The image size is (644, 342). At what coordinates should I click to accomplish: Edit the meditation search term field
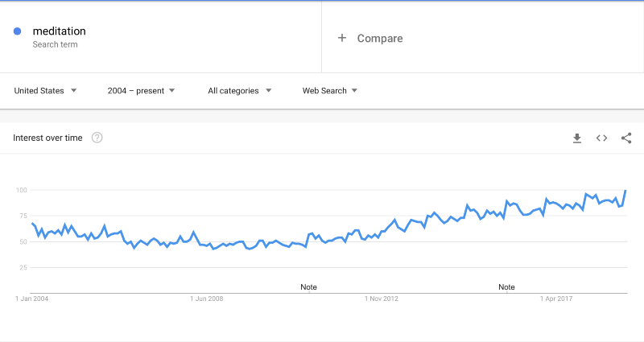click(x=59, y=31)
